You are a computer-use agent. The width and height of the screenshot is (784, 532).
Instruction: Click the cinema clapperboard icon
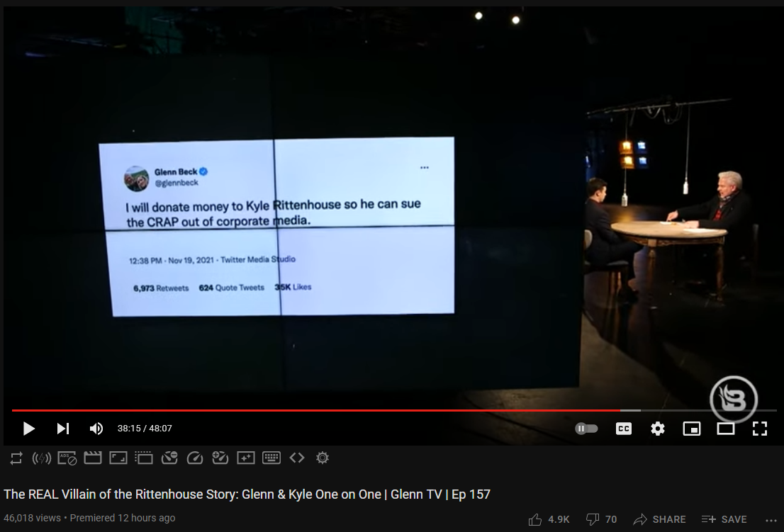tap(92, 458)
